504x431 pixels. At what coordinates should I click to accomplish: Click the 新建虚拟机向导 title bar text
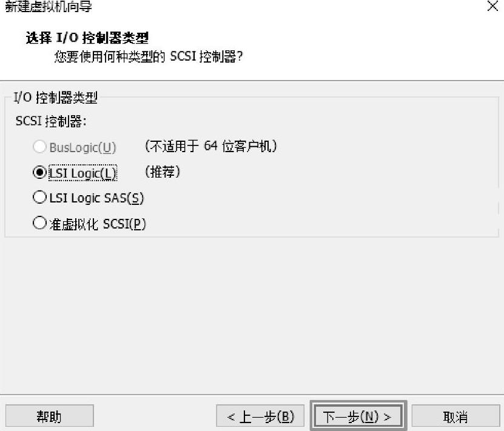49,7
